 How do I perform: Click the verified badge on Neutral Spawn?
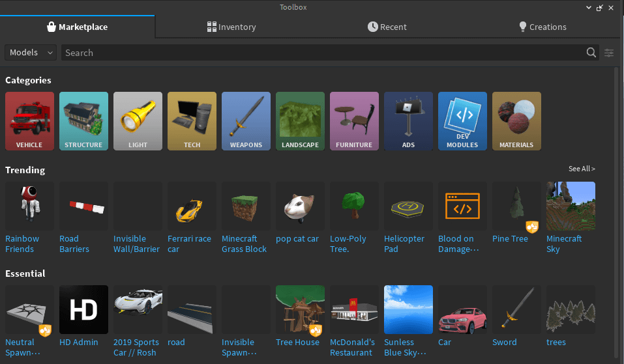pos(45,331)
